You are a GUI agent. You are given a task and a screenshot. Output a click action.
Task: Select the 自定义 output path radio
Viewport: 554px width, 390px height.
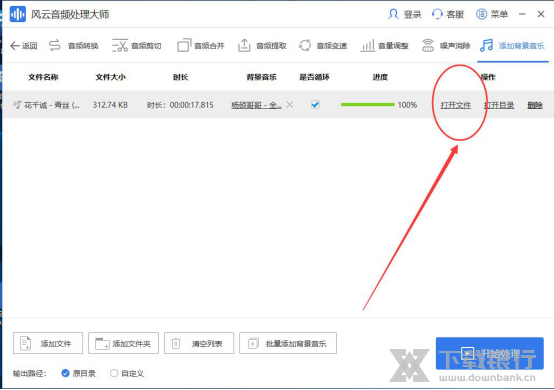click(114, 373)
